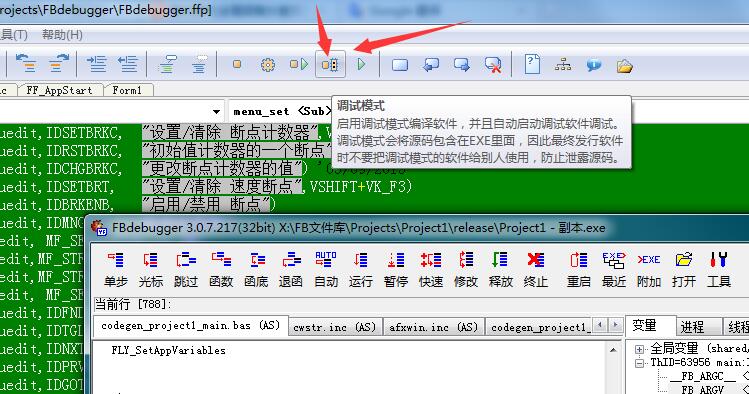Click 附加 attach EXE icon
Screen dimensions: 749x394
(x=649, y=269)
